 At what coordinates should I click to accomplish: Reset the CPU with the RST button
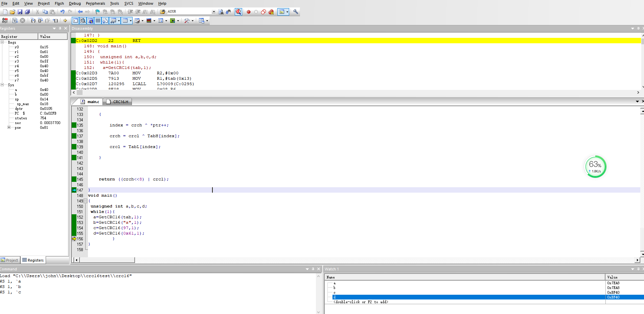click(x=5, y=21)
